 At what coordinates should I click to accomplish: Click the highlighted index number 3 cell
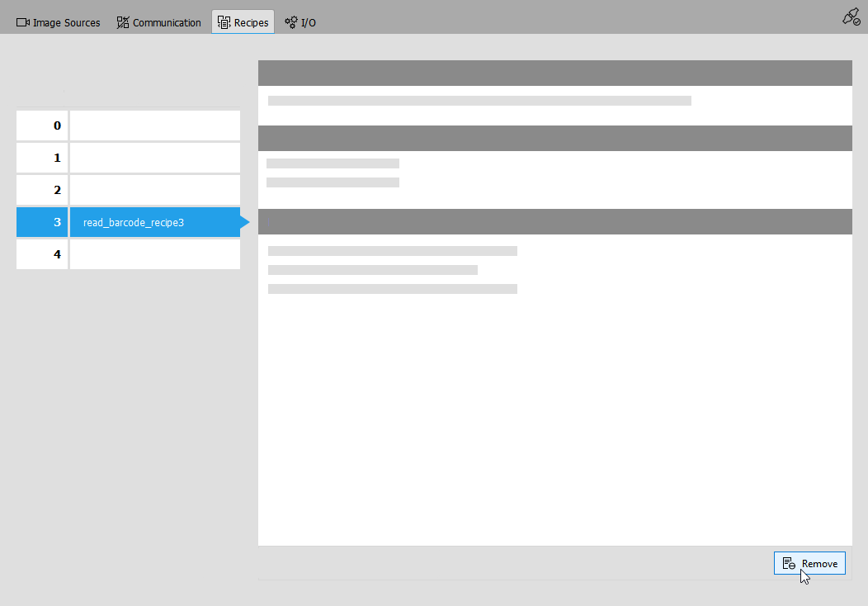[x=42, y=222]
